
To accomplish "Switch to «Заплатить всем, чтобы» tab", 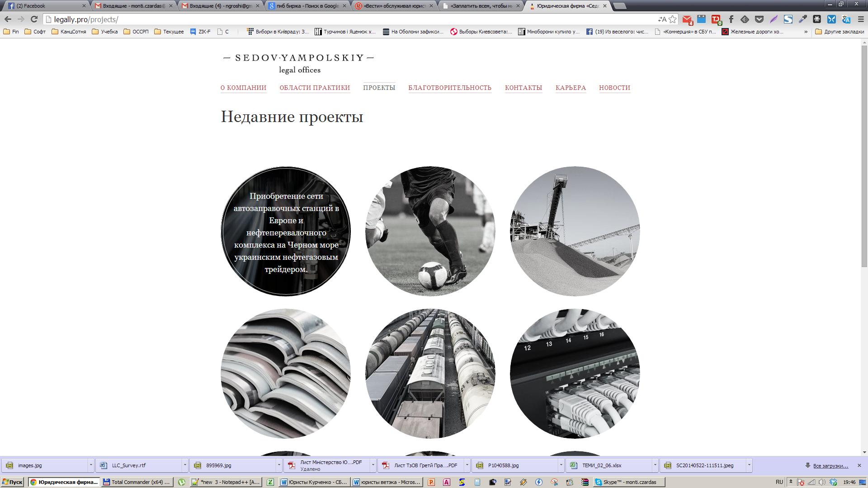I will coord(481,6).
